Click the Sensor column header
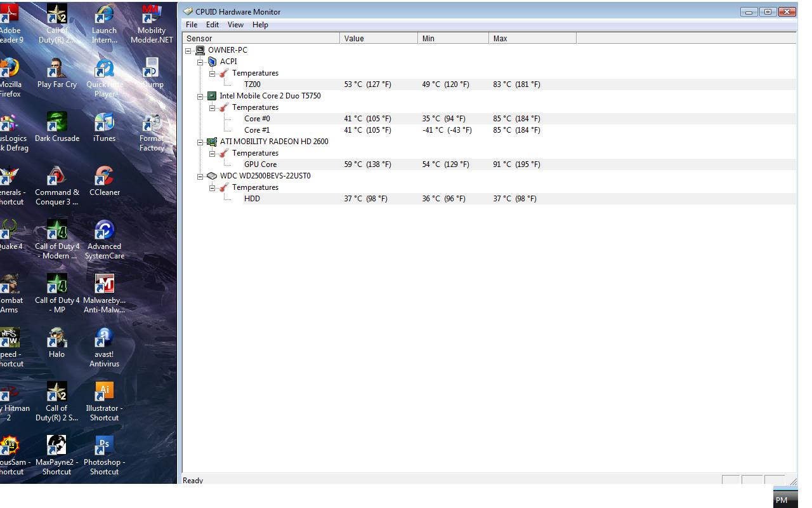The image size is (812, 508). (261, 39)
